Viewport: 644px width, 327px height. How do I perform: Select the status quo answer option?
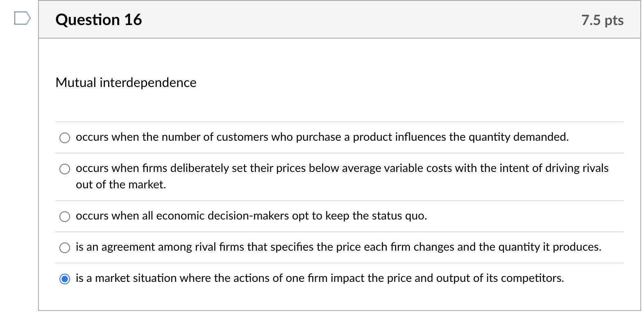pyautogui.click(x=64, y=216)
